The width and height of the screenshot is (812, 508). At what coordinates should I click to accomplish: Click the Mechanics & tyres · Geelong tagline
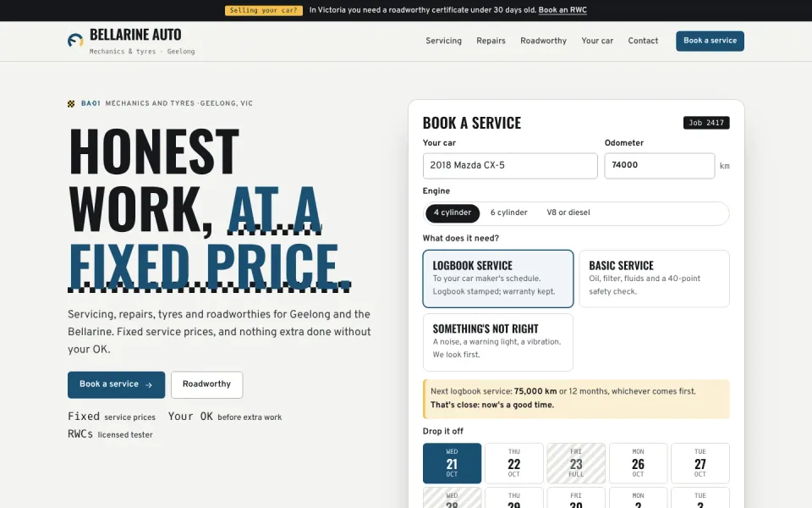142,52
